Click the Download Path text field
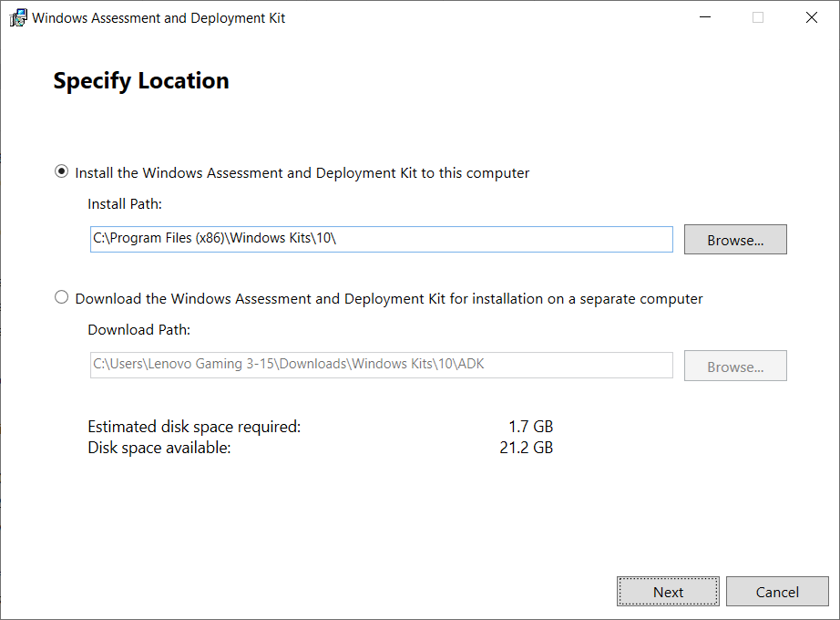This screenshot has width=840, height=620. (381, 366)
